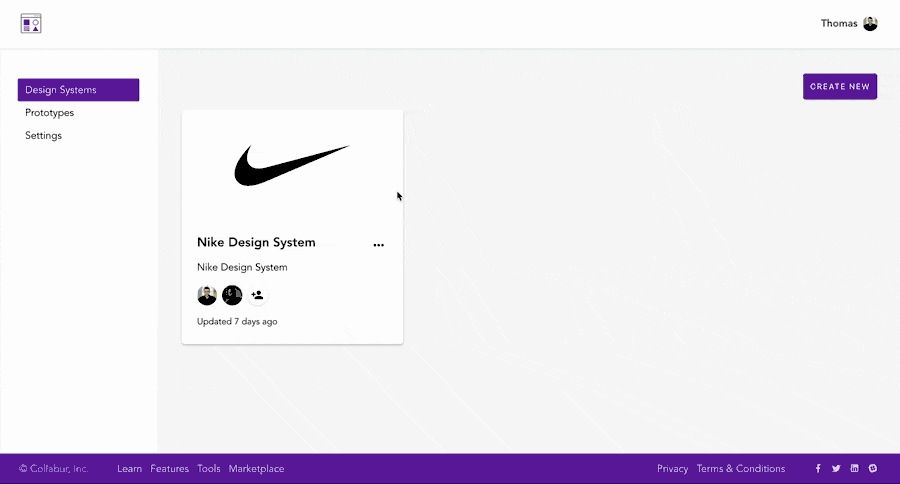Open the Privacy footer link
This screenshot has height=484, width=900.
click(x=672, y=468)
